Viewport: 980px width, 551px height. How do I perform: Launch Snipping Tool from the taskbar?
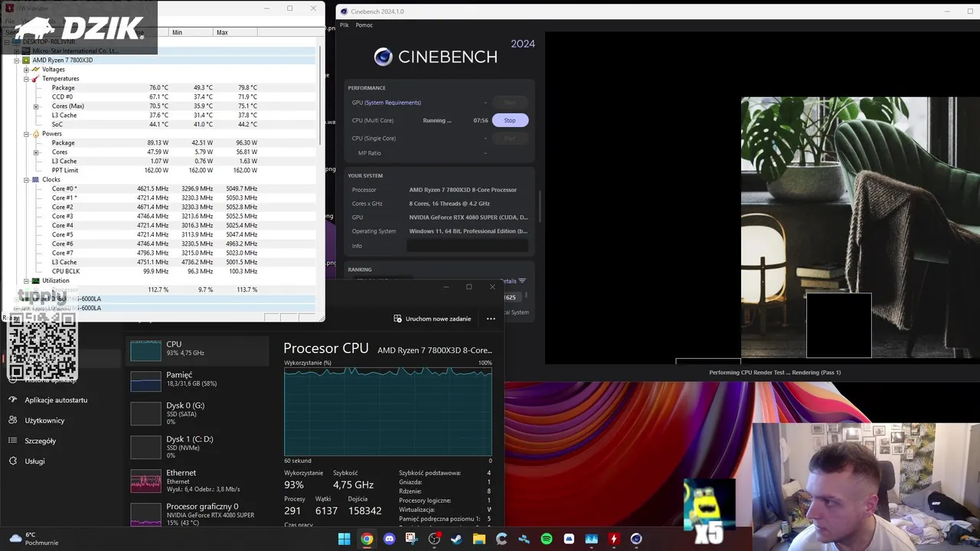point(412,539)
